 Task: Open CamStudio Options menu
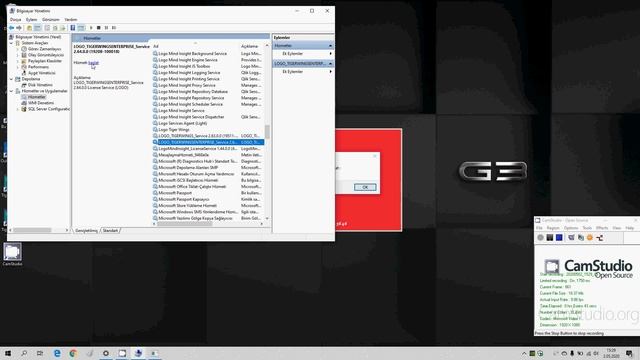571,228
